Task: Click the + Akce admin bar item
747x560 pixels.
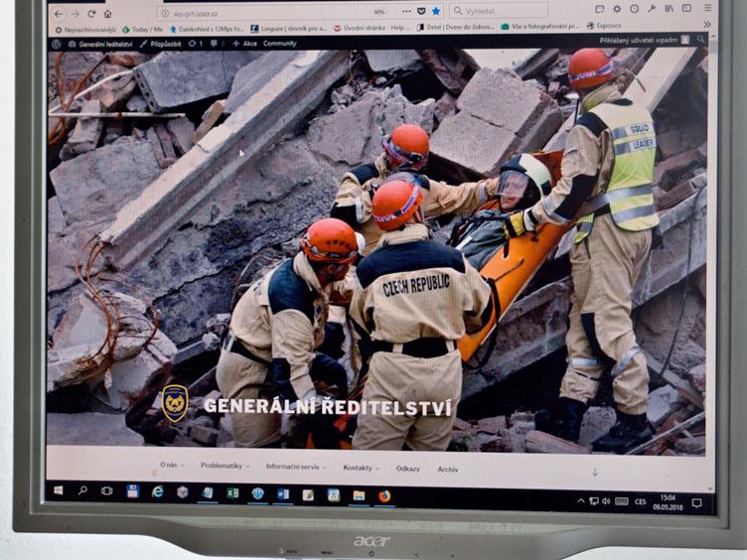Action: click(245, 44)
